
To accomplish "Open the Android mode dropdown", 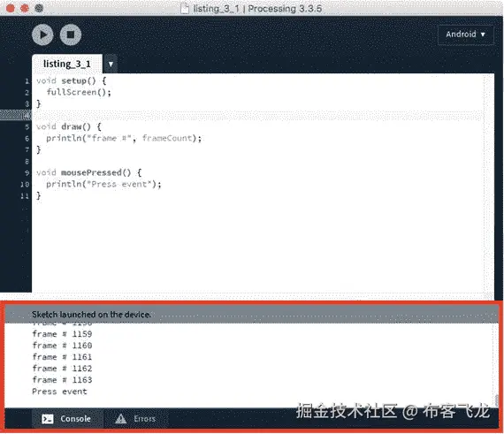I will coord(465,34).
